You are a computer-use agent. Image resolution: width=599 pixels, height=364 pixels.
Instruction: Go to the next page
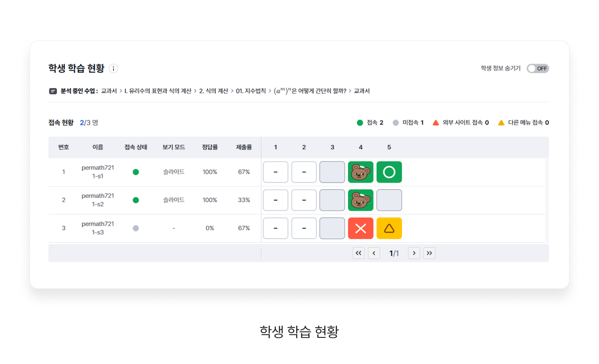tap(414, 253)
